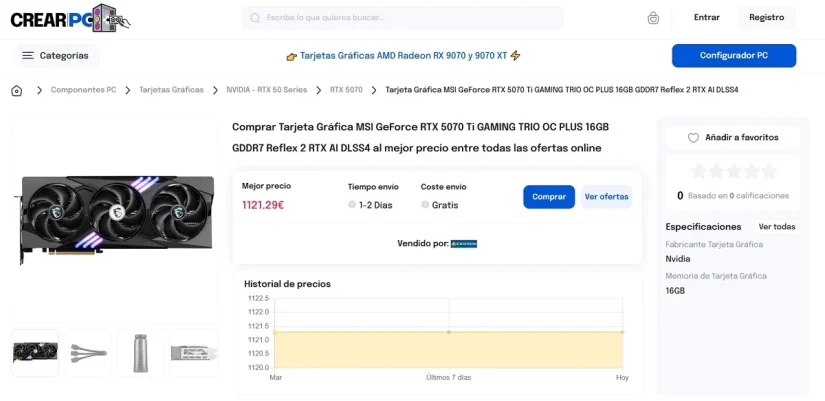Select the card side-view thumbnail
Viewport: 825px width, 401px height.
tap(194, 353)
